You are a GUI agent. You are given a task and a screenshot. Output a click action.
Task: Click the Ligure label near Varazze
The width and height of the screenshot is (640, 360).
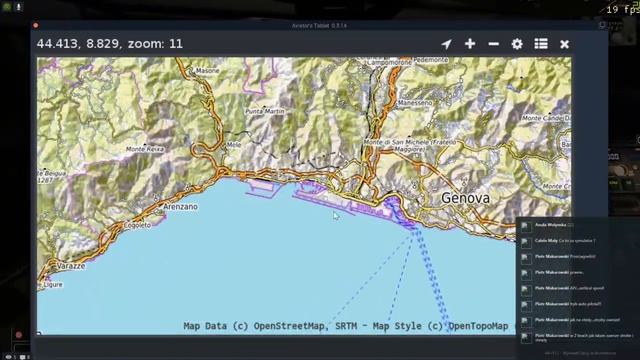click(53, 284)
